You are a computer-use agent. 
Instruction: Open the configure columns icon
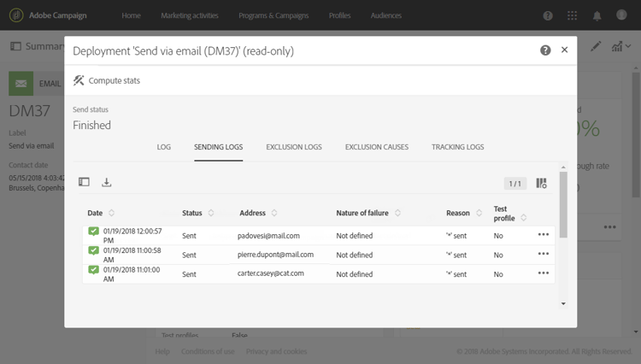tap(541, 183)
